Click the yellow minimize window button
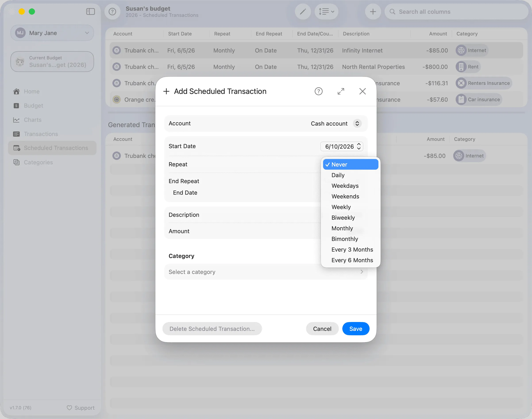Image resolution: width=532 pixels, height=419 pixels. tap(21, 12)
